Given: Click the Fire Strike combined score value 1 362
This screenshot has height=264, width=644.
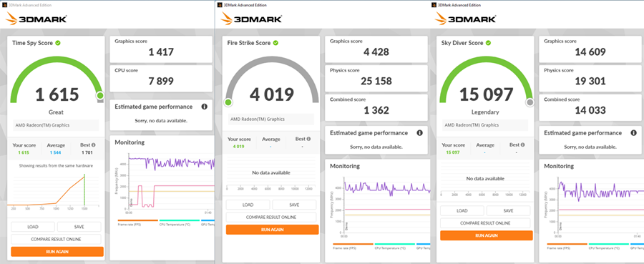Looking at the screenshot, I should [376, 110].
